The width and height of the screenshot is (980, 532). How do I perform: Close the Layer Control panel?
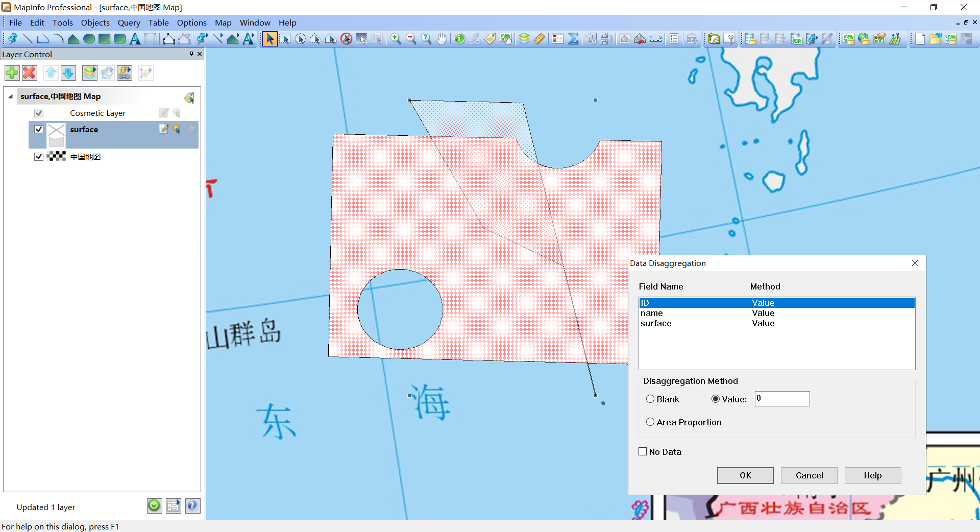[200, 54]
